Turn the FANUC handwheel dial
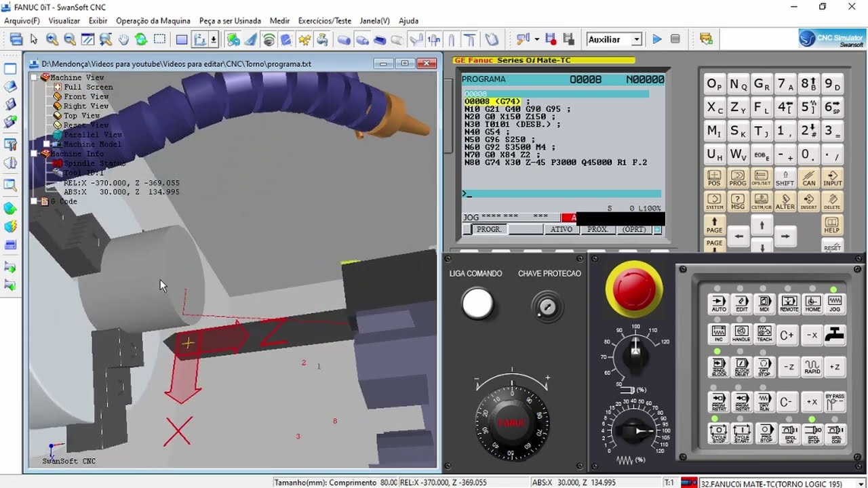Screen dimensions: 868x488 [x=512, y=423]
